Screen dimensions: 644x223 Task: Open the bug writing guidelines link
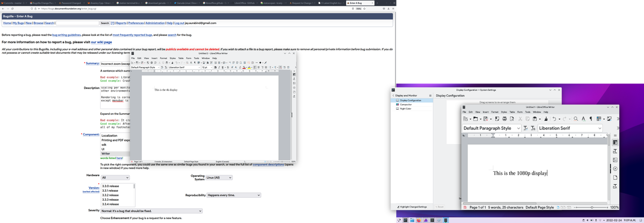66,35
